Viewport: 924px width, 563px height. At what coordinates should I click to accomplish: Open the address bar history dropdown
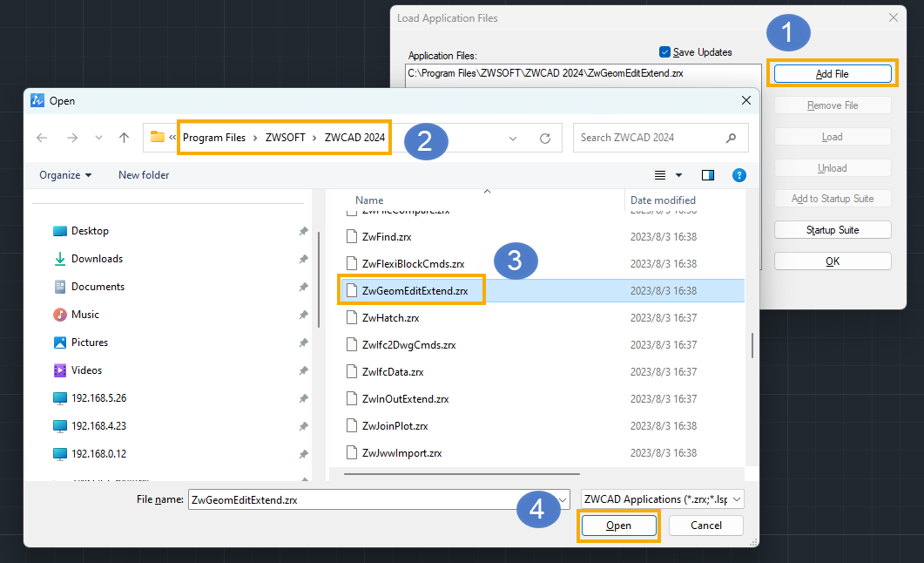(513, 139)
